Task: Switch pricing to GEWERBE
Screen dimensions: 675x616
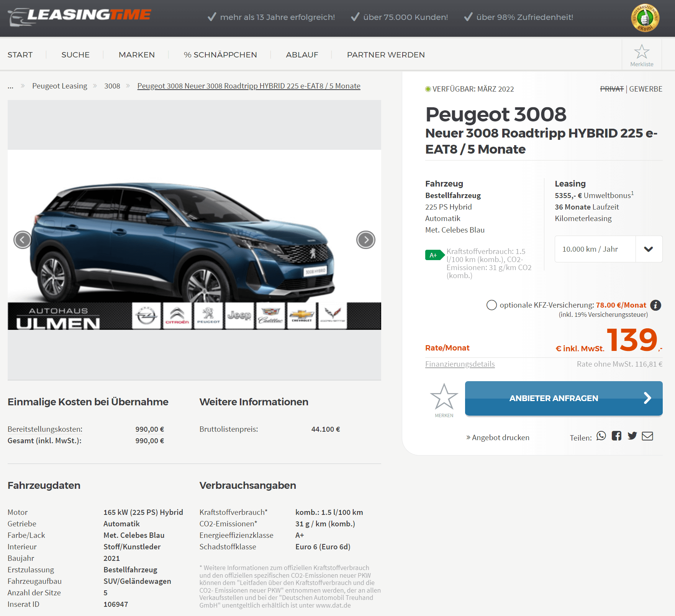Action: coord(646,89)
